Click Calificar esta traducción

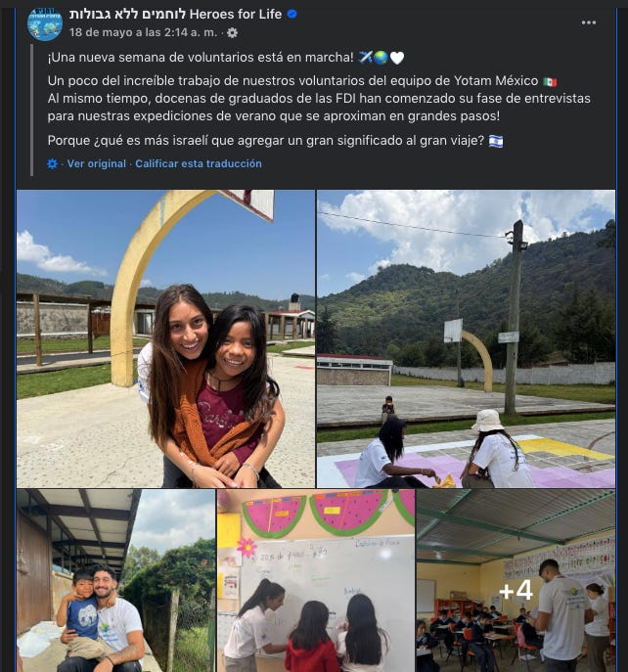click(199, 163)
